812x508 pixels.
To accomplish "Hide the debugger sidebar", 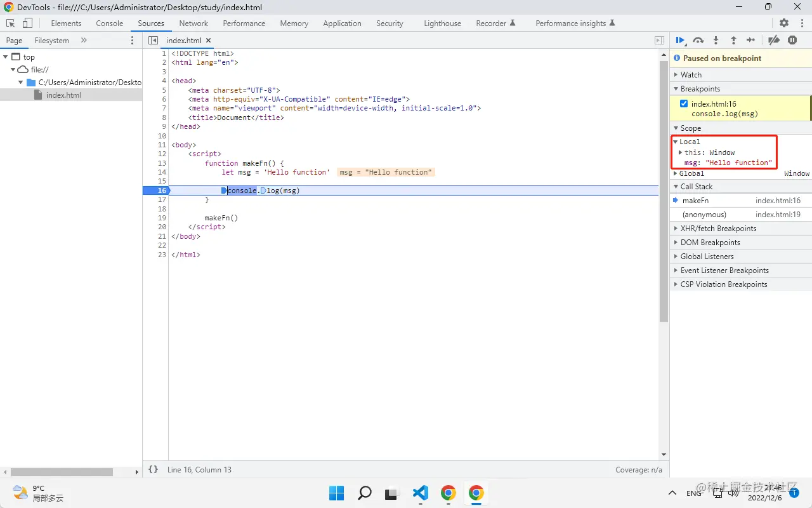I will 660,40.
